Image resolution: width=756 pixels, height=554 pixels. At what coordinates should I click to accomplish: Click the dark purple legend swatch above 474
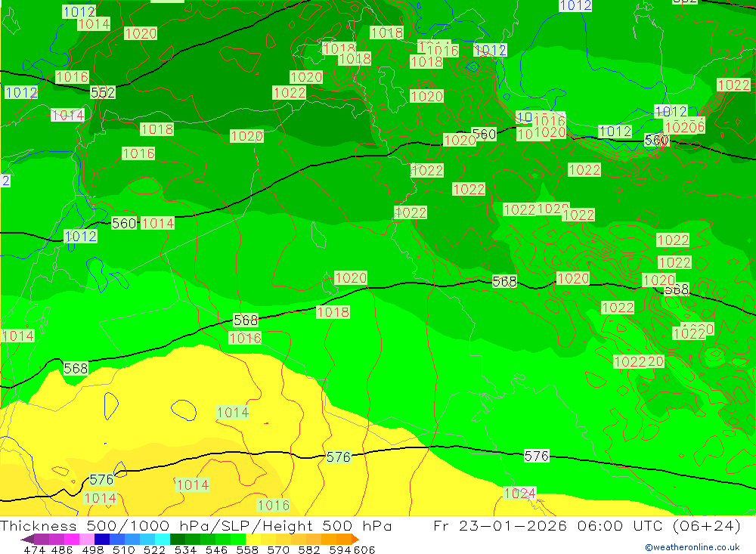[x=27, y=539]
